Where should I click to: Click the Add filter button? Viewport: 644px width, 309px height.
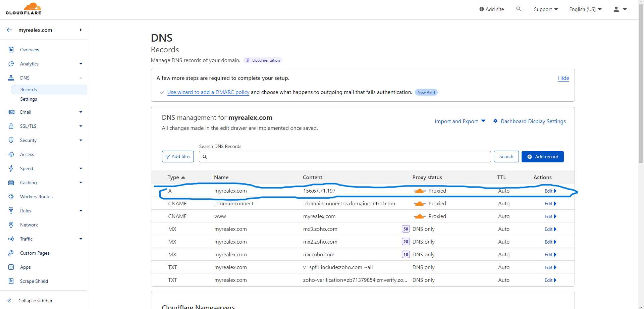(178, 157)
